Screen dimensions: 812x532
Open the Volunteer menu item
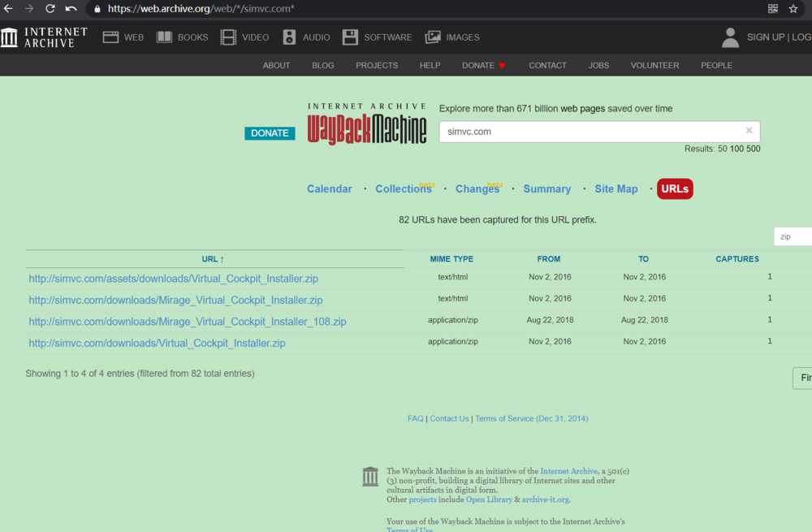[654, 65]
